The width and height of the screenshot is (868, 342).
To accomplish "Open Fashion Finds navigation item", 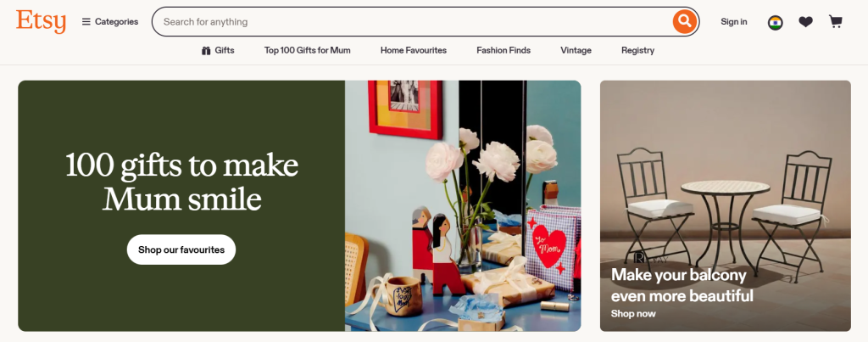I will 504,50.
